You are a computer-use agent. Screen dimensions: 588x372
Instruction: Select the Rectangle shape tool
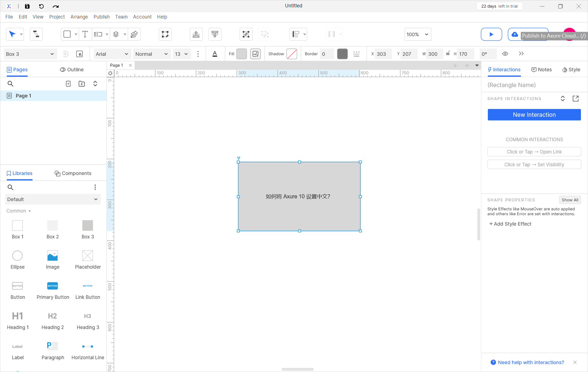click(67, 34)
